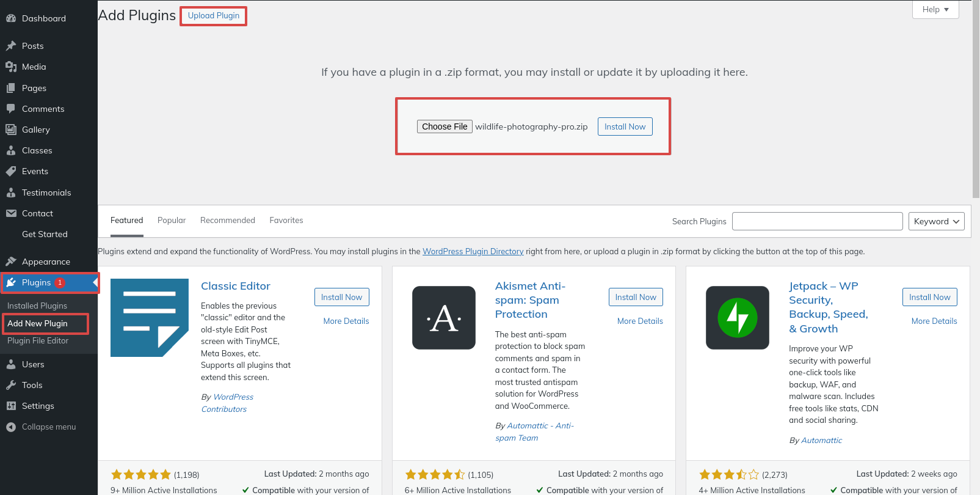
Task: Click the Settings sliders icon
Action: coord(11,406)
